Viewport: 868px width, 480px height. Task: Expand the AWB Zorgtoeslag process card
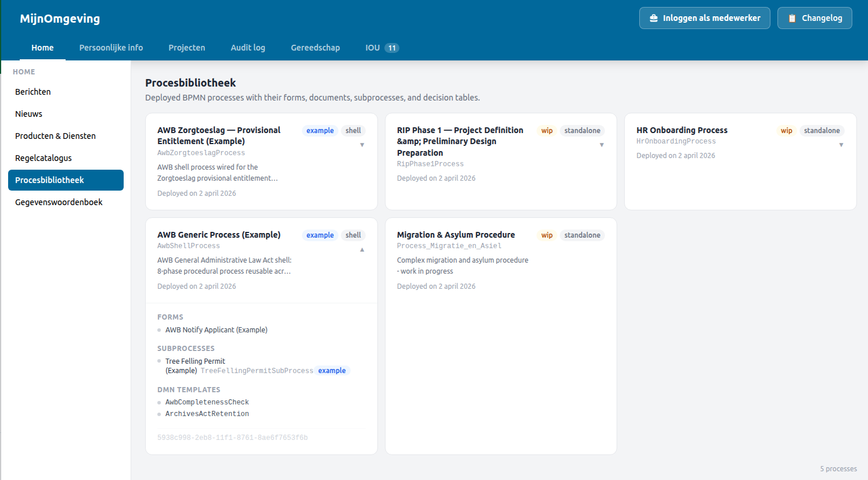tap(362, 144)
